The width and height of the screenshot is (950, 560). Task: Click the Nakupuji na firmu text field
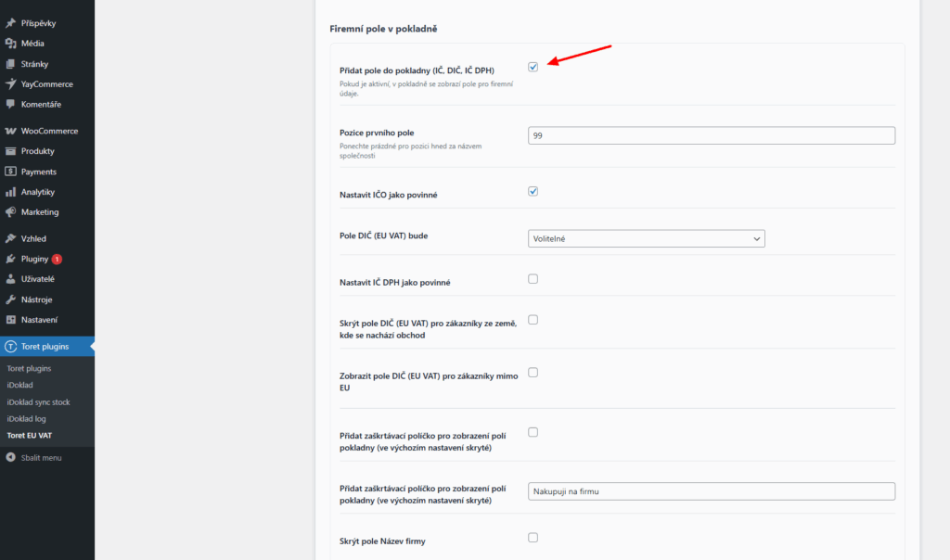pos(711,491)
